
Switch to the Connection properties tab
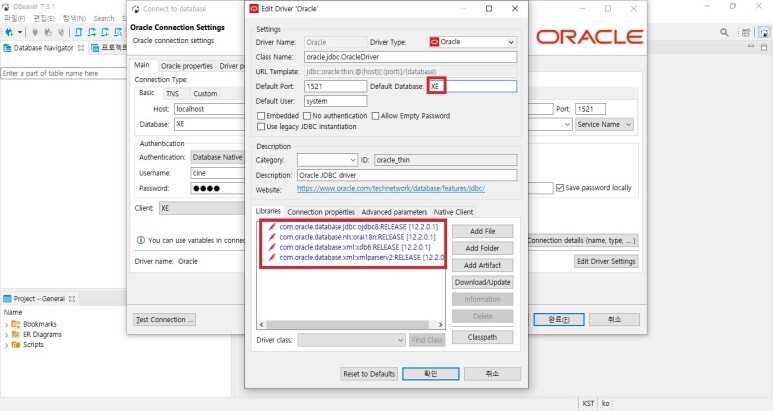pos(321,212)
